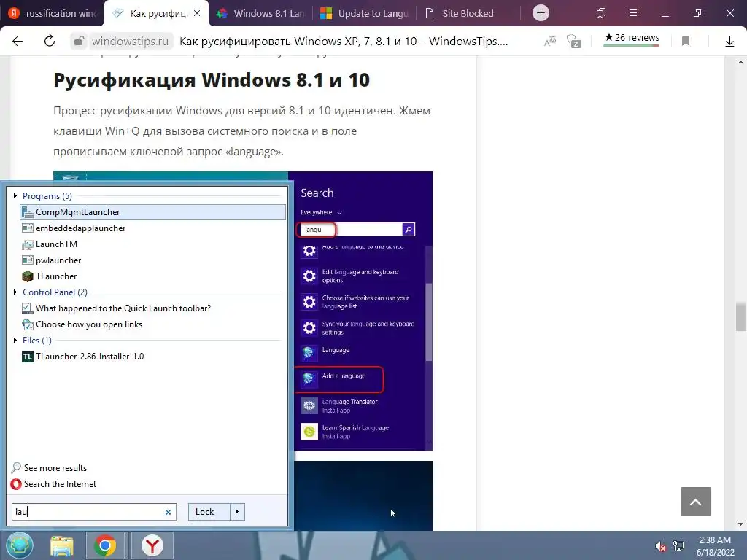Click the CompMgmtLauncher program icon
This screenshot has width=747, height=560.
click(28, 212)
